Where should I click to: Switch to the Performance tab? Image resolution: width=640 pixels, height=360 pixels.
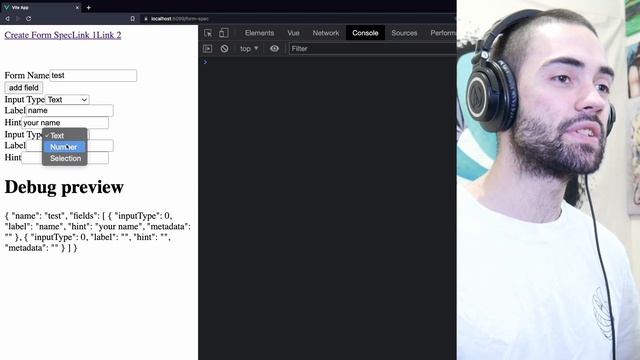click(442, 33)
